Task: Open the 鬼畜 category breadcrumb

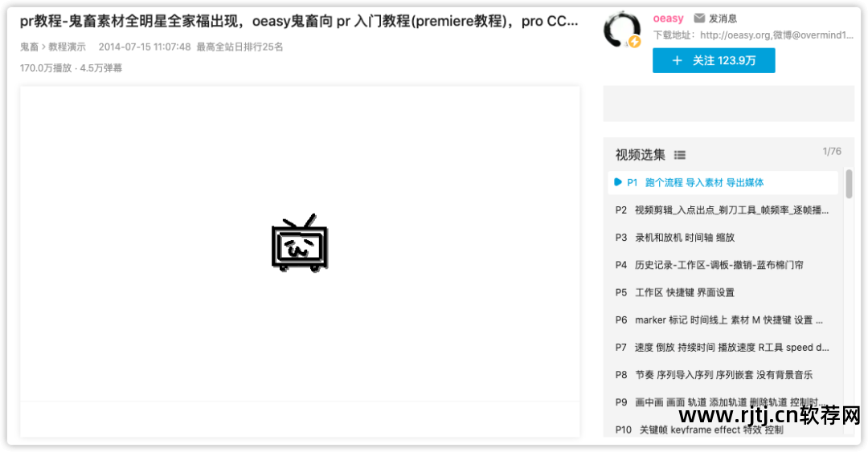Action: tap(29, 47)
